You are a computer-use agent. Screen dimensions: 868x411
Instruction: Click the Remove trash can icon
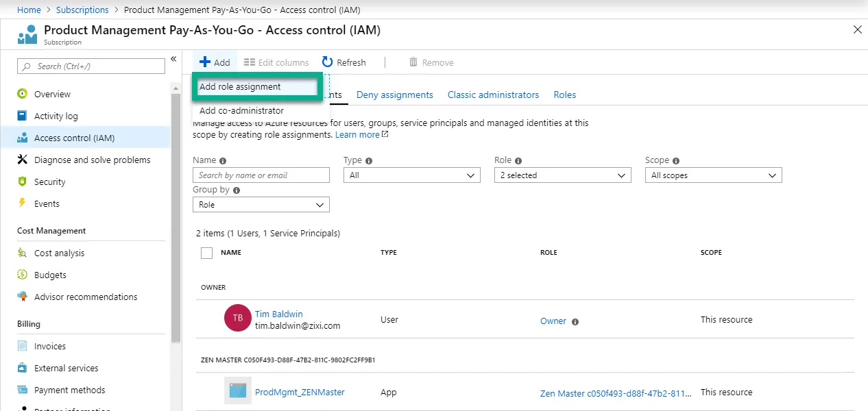413,62
